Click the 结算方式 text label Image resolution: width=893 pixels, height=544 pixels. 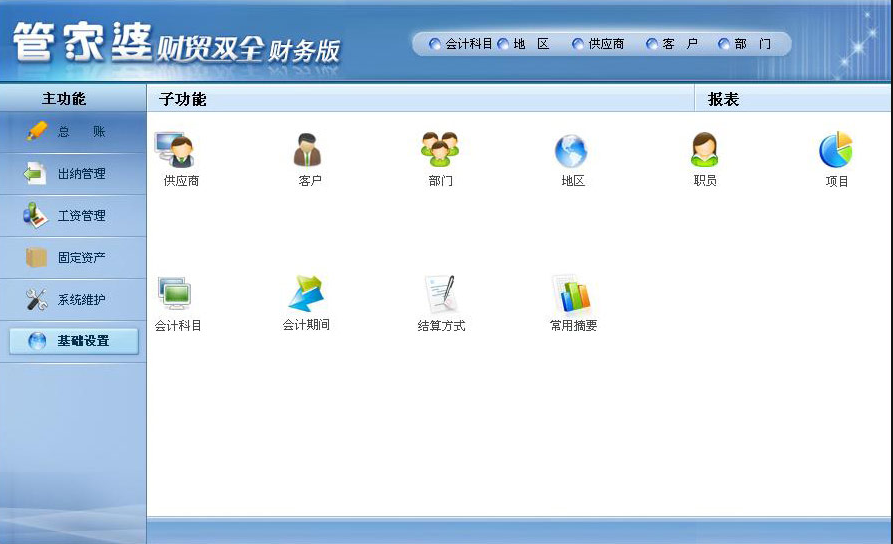[x=441, y=326]
